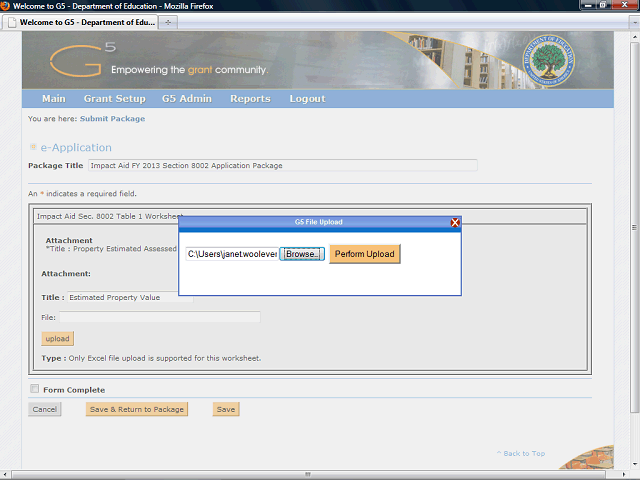Follow the Submit Package breadcrumb link
The width and height of the screenshot is (640, 480).
[x=112, y=119]
